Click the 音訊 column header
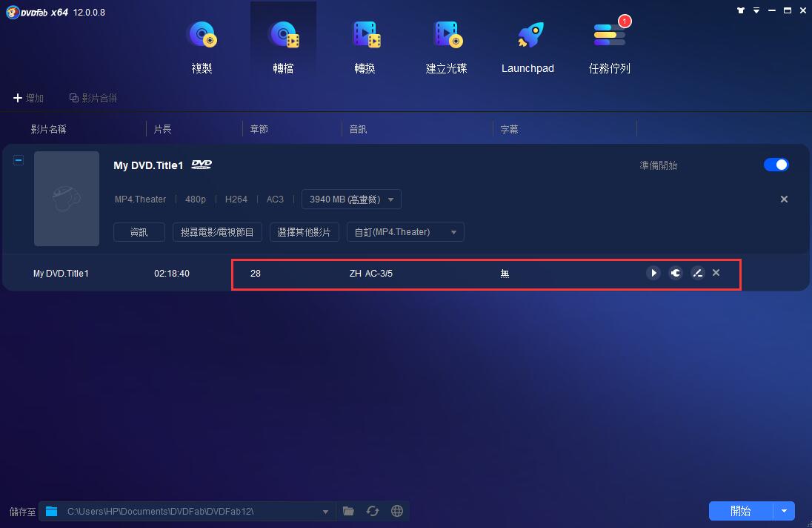812x528 pixels. (358, 129)
